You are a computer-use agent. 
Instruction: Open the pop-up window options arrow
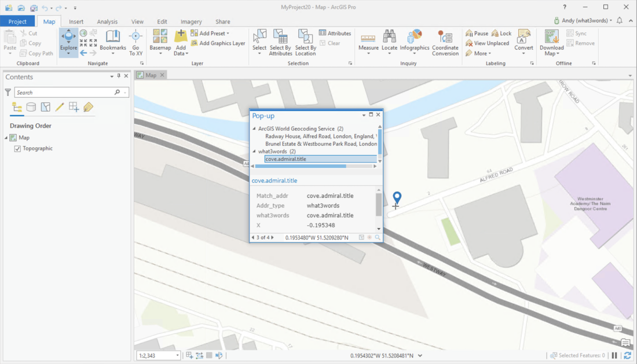[364, 115]
